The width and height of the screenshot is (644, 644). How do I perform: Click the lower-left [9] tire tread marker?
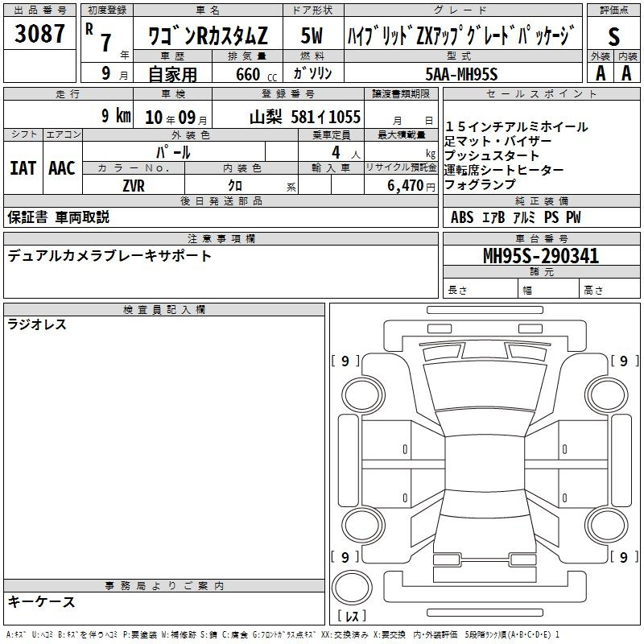pos(345,557)
